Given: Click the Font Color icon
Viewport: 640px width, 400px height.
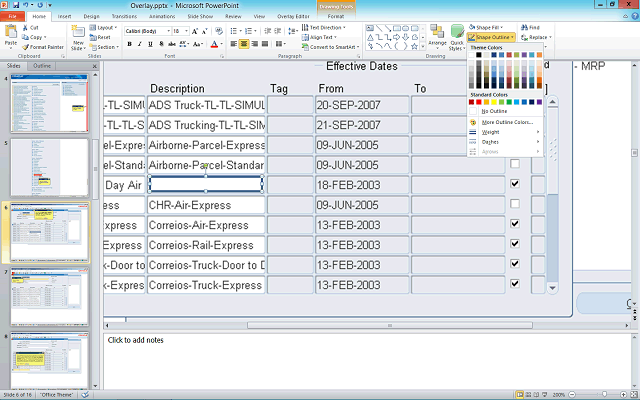Looking at the screenshot, I should pyautogui.click(x=214, y=45).
